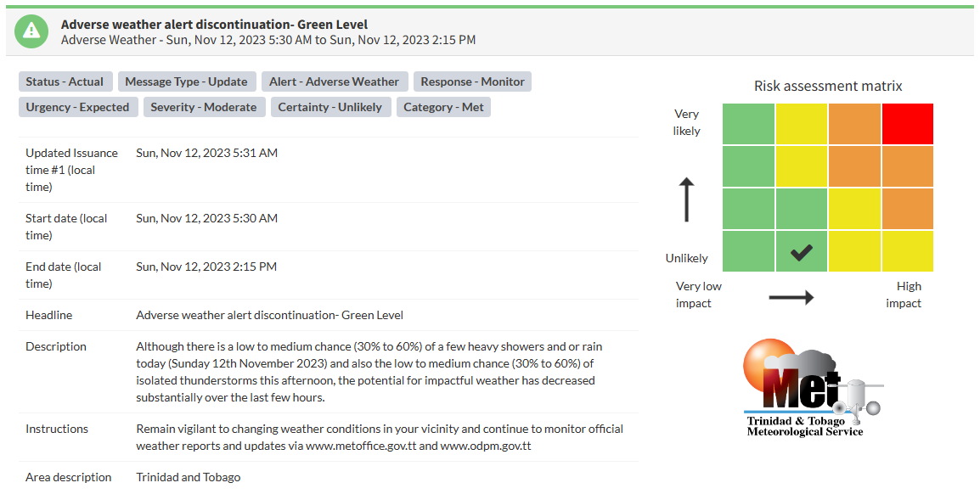Click the 'High impact' axis label

pos(904,295)
